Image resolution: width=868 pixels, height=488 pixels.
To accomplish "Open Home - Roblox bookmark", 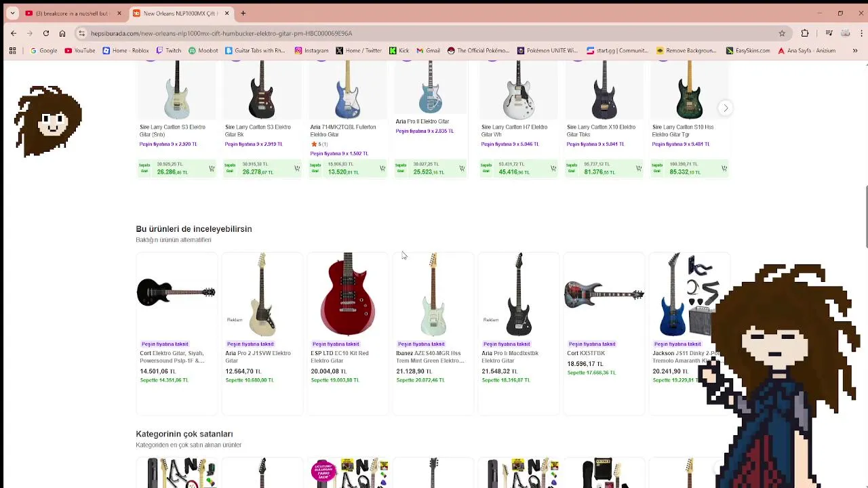I will 125,50.
